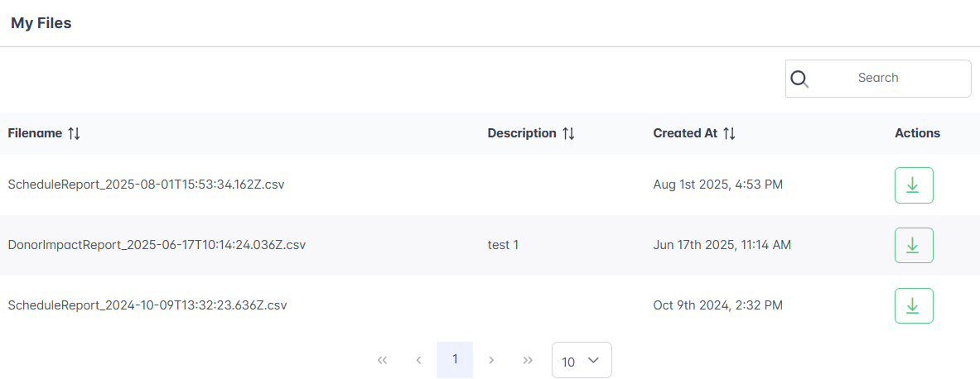Screen dimensions: 980x379
Task: Select page 1 in pagination
Action: click(x=455, y=359)
